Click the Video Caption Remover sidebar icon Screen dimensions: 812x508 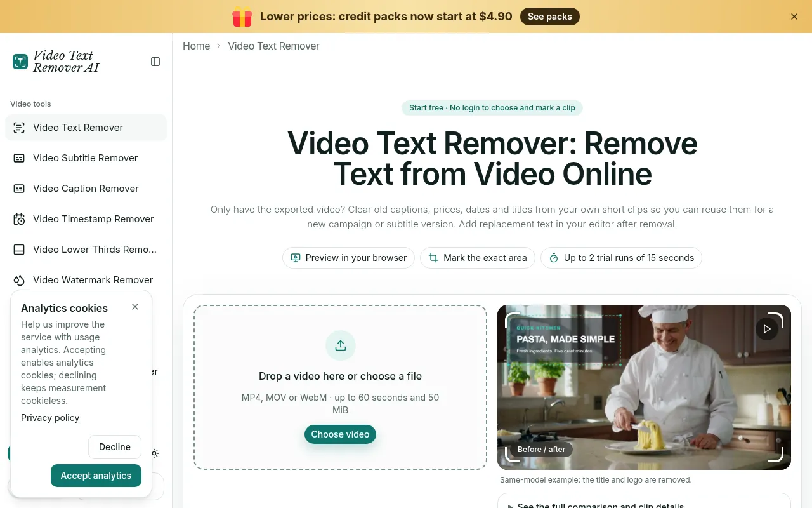[x=19, y=189]
